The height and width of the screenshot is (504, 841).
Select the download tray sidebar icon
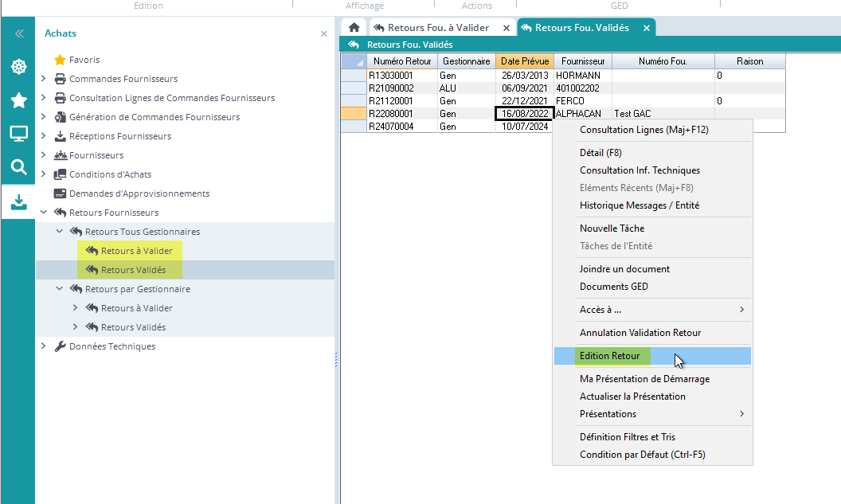[18, 202]
